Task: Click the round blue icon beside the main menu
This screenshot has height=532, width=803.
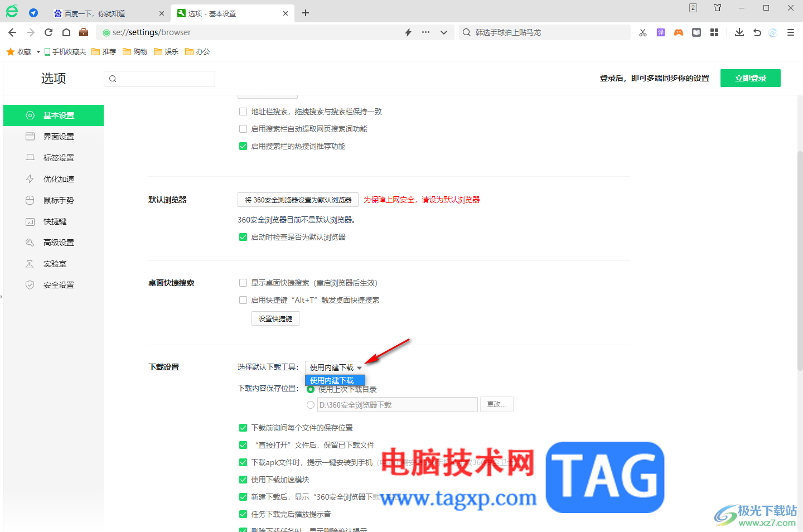Action: point(773,32)
